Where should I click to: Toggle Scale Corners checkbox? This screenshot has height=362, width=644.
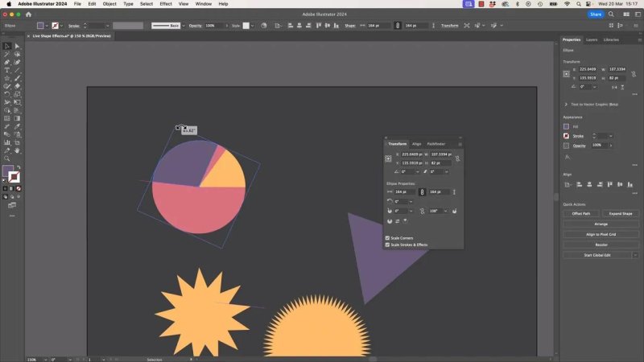[x=387, y=238]
